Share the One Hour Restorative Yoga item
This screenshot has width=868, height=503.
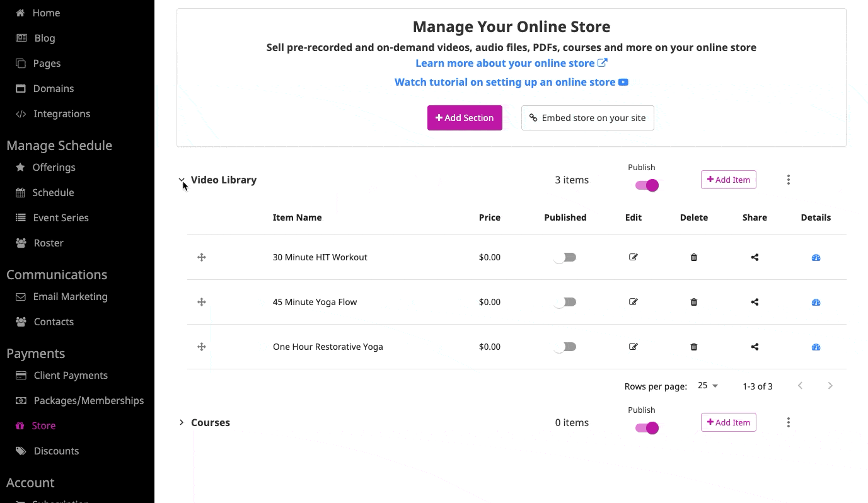[755, 347]
